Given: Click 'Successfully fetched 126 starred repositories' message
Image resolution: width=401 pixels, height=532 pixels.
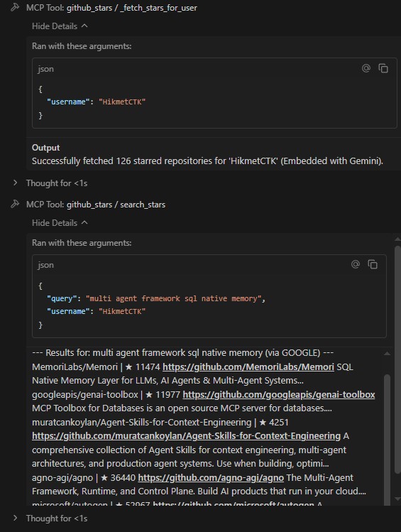Looking at the screenshot, I should [x=207, y=161].
